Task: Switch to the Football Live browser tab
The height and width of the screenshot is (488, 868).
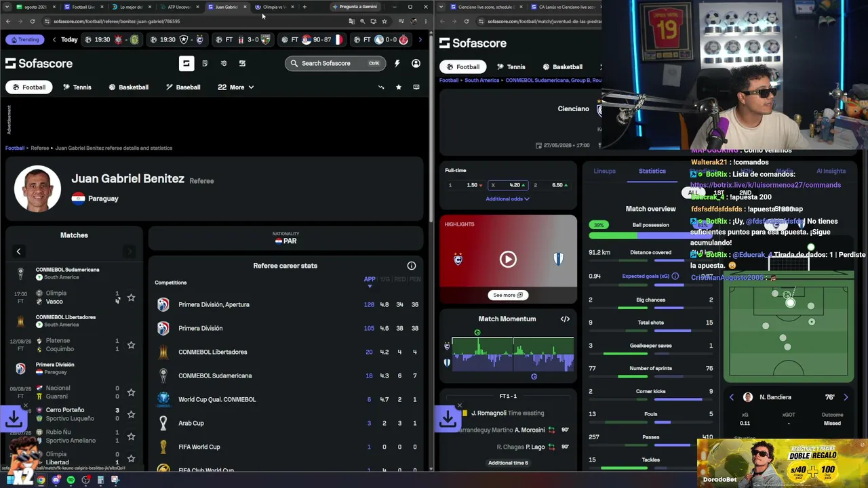Action: 83,7
